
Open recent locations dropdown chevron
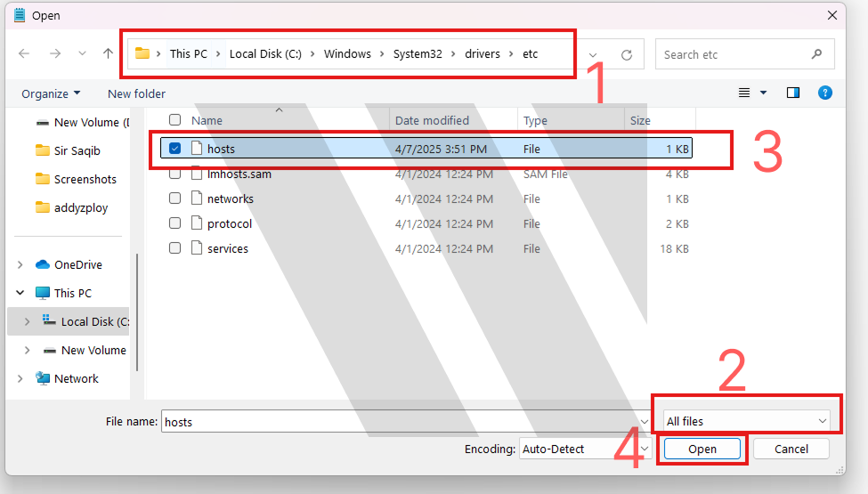(x=82, y=53)
